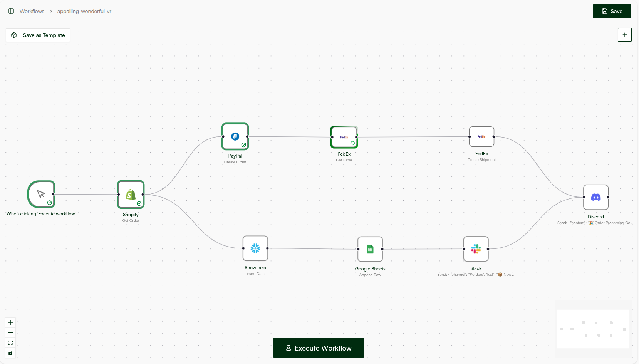Click the FedEx Get Rates node
This screenshot has height=364, width=639.
[344, 137]
